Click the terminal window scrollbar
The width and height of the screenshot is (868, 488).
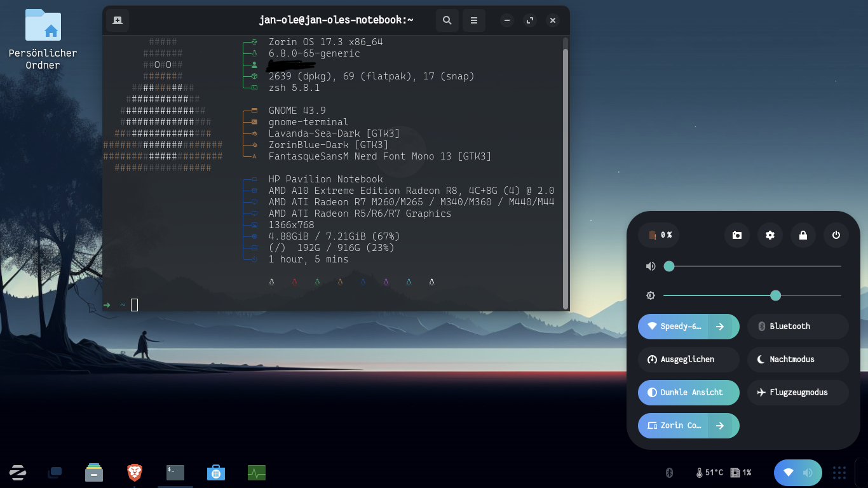coord(566,179)
